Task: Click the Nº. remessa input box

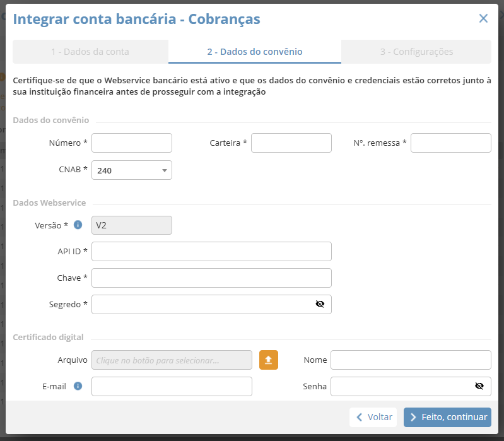Action: 450,143
